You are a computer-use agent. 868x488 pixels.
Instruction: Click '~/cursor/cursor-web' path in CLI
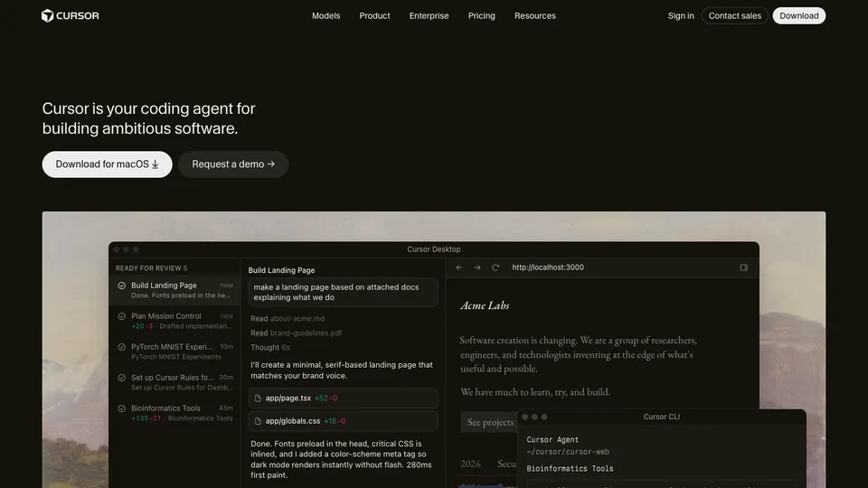(x=568, y=452)
